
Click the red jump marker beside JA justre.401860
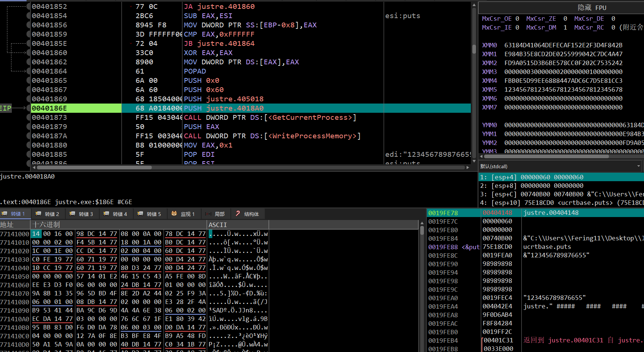click(131, 7)
